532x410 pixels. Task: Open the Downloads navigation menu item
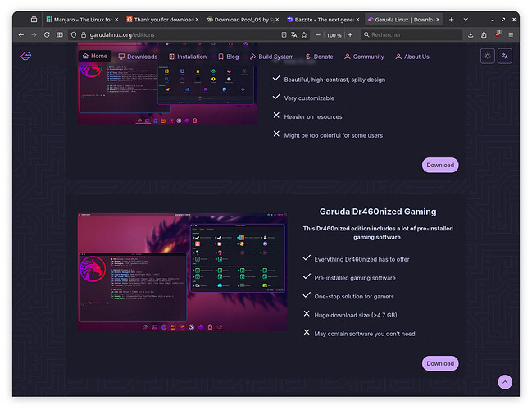[138, 57]
